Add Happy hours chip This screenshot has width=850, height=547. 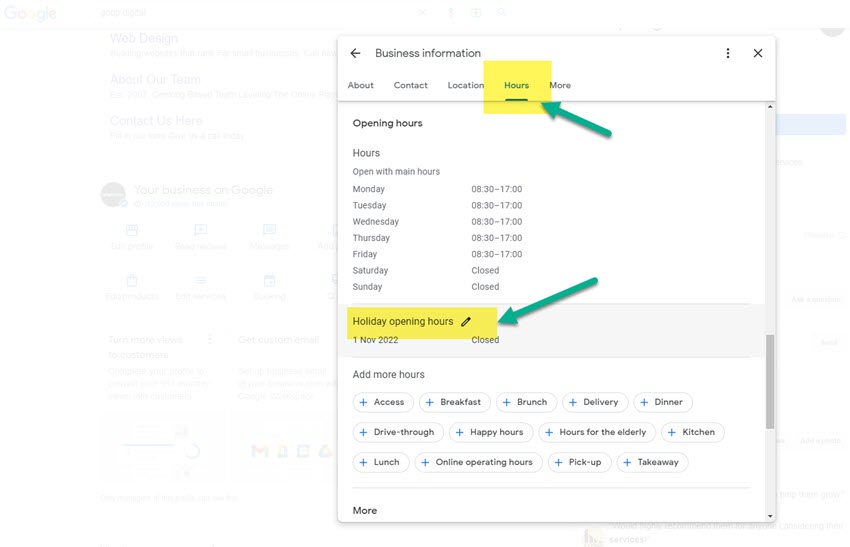489,432
